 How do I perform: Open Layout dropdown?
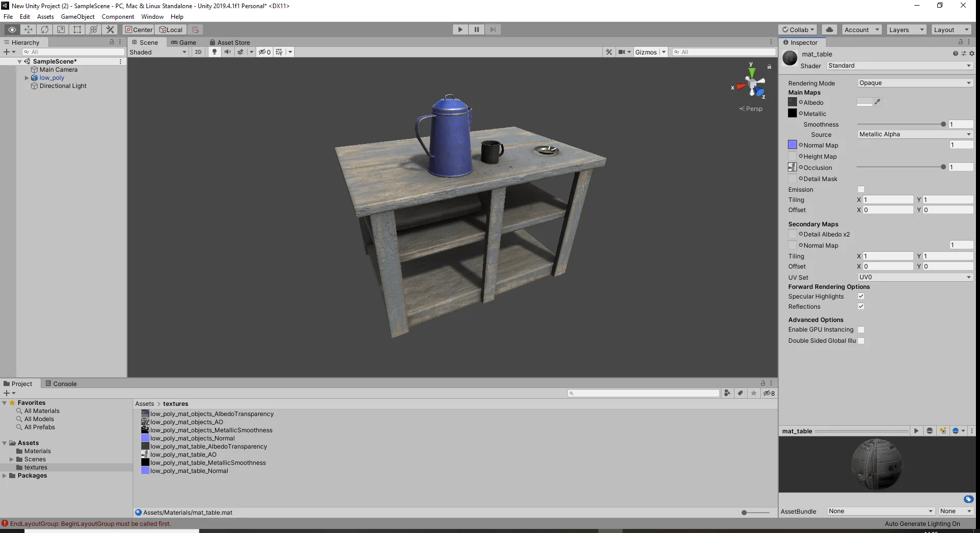(x=951, y=29)
